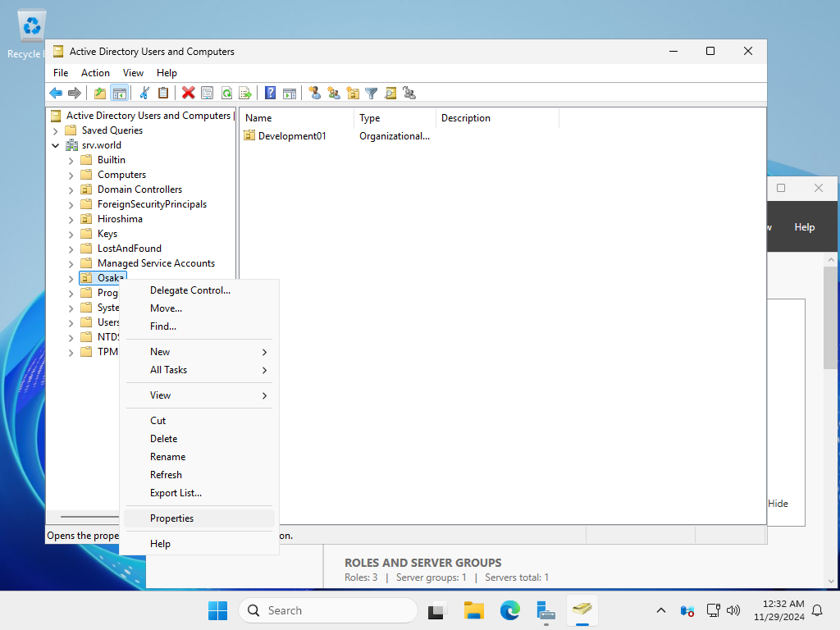The width and height of the screenshot is (840, 630).
Task: Click the red X Delete toolbar icon
Action: click(x=189, y=94)
